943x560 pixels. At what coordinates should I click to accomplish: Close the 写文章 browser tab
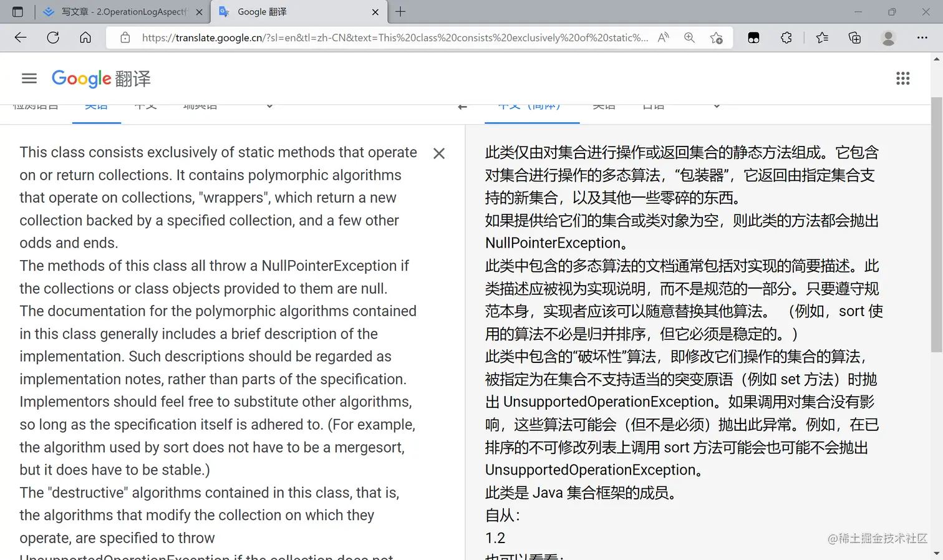(199, 12)
